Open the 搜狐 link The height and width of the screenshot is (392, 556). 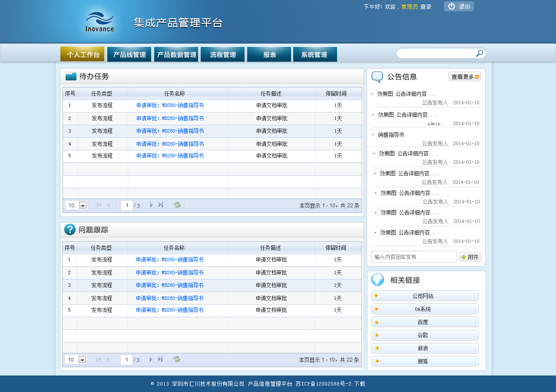pyautogui.click(x=425, y=362)
